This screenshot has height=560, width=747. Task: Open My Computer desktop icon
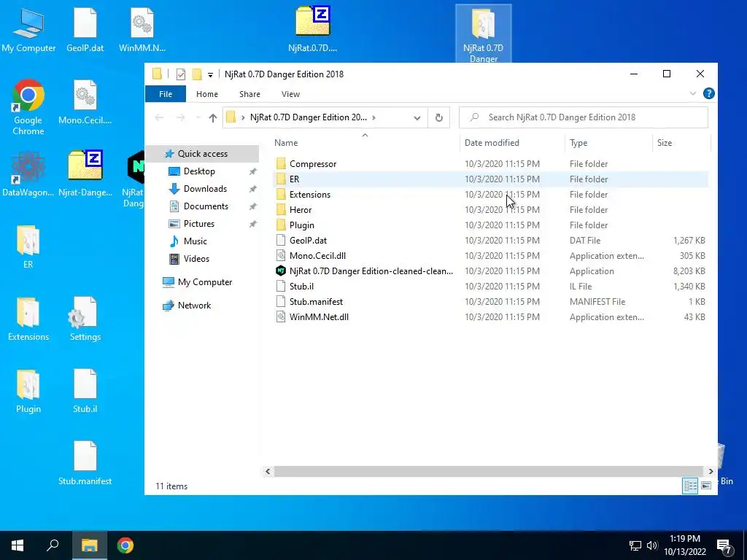[28, 29]
